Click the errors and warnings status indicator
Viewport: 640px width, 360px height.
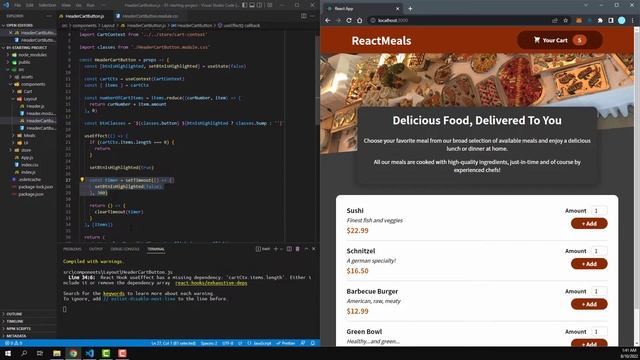(13, 343)
